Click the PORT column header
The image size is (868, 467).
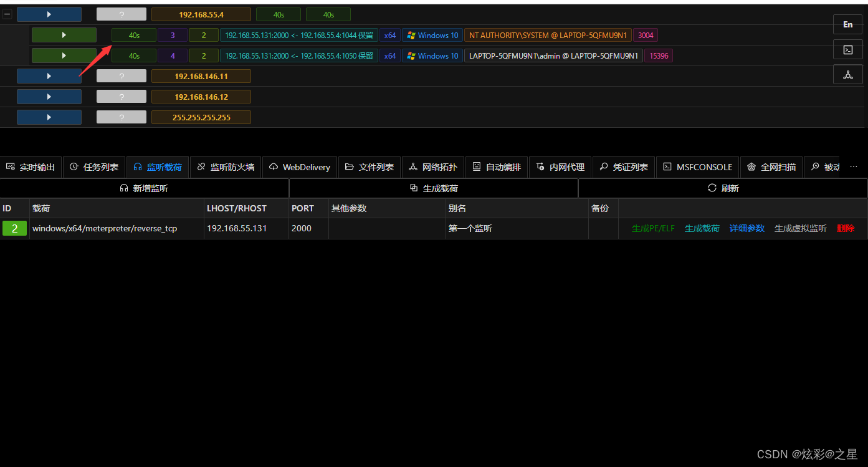point(308,208)
